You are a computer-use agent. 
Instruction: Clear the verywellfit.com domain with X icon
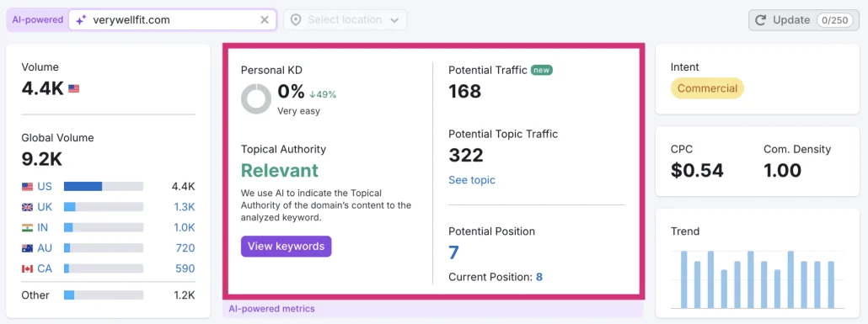(x=265, y=20)
